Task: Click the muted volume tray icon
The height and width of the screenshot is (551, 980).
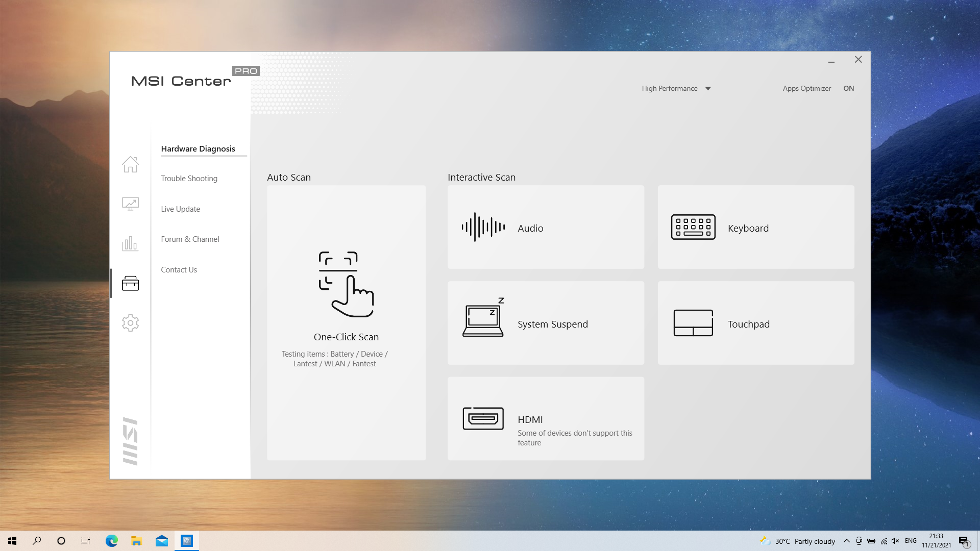Action: (895, 541)
